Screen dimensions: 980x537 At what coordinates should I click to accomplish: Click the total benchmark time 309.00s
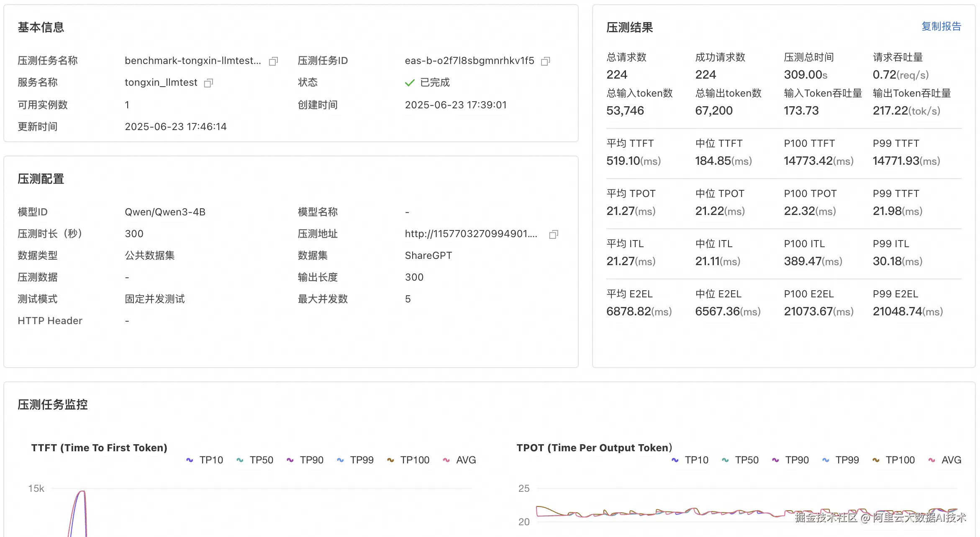806,75
